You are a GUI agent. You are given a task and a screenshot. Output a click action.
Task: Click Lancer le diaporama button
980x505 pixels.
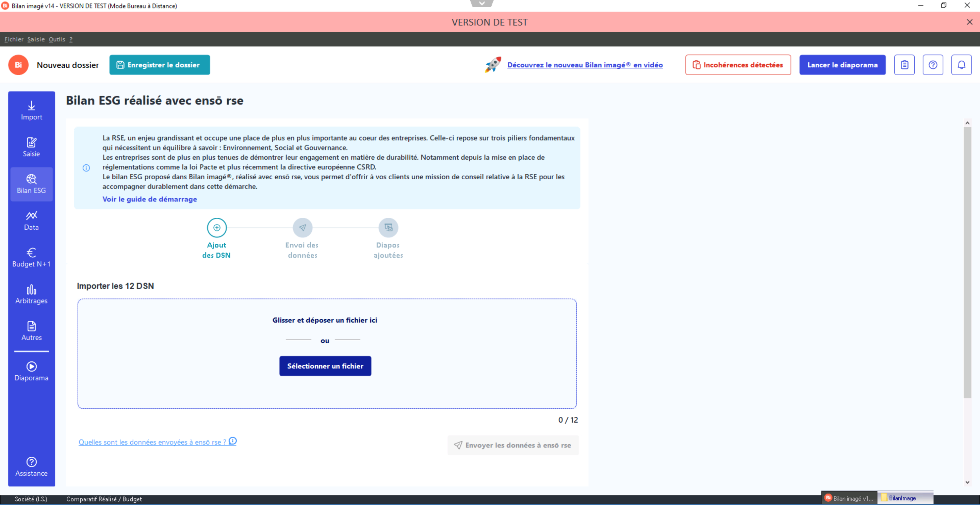tap(843, 65)
